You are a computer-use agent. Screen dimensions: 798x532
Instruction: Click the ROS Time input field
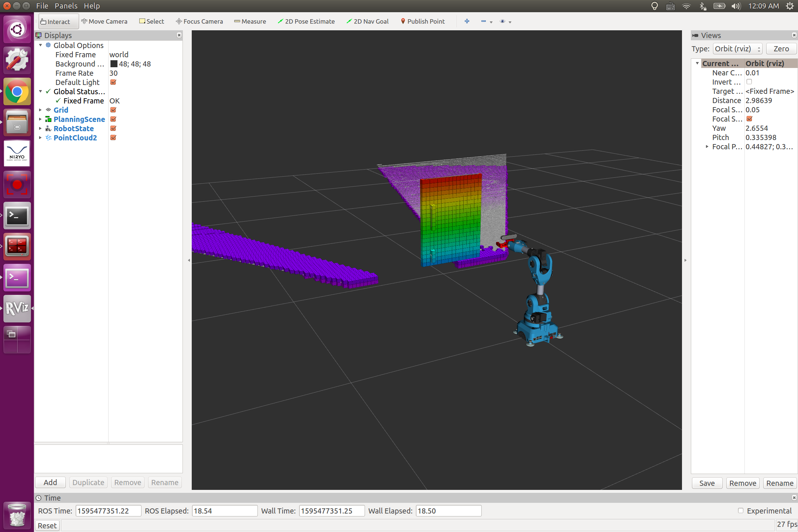pos(108,511)
